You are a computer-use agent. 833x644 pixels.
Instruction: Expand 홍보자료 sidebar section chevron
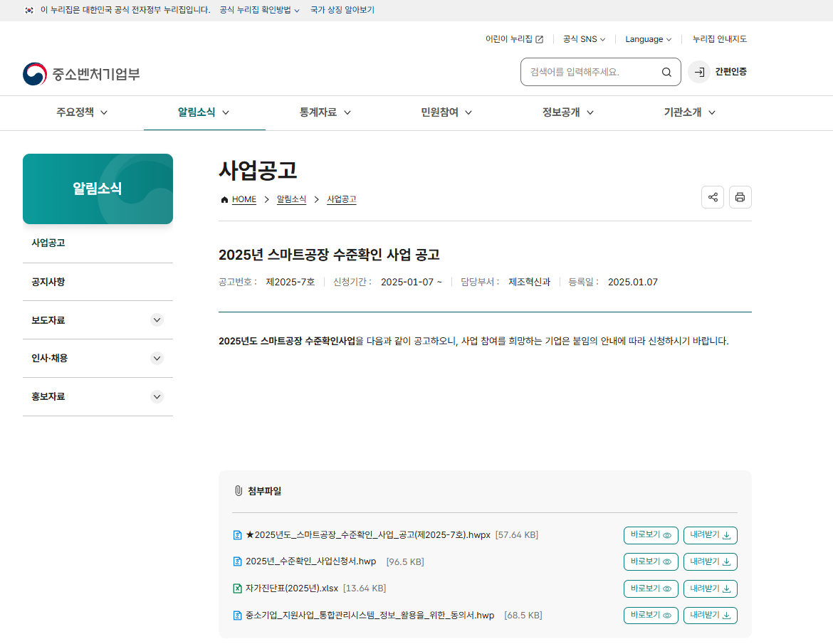pyautogui.click(x=157, y=396)
